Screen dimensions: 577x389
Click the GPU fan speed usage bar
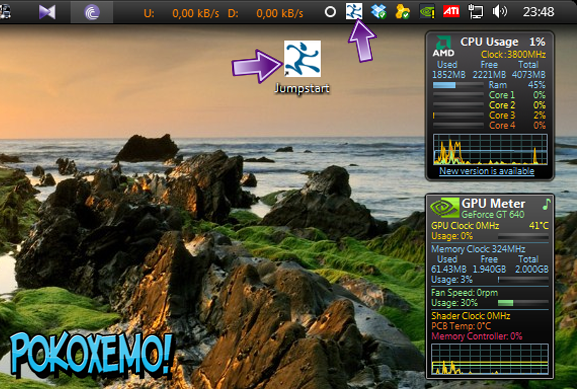pos(523,303)
